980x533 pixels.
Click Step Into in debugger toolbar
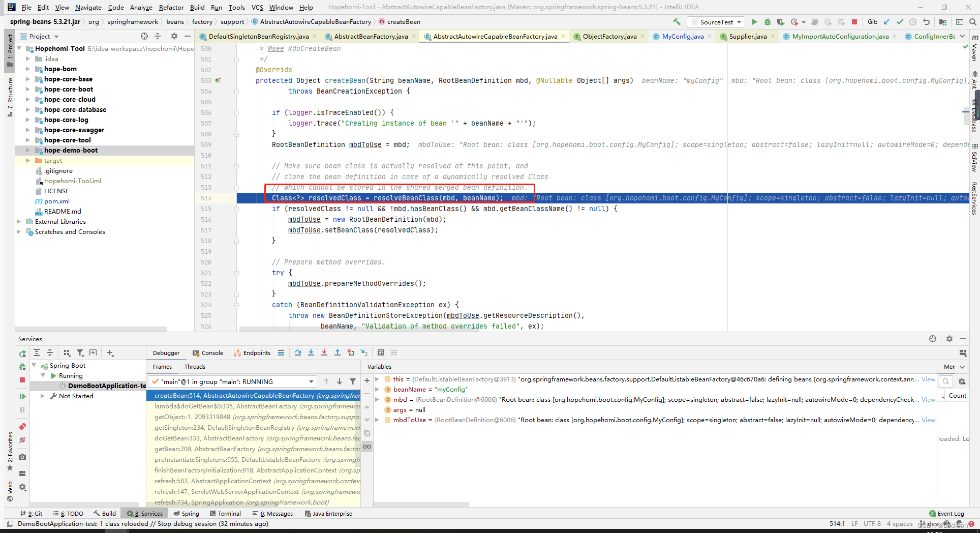click(311, 352)
